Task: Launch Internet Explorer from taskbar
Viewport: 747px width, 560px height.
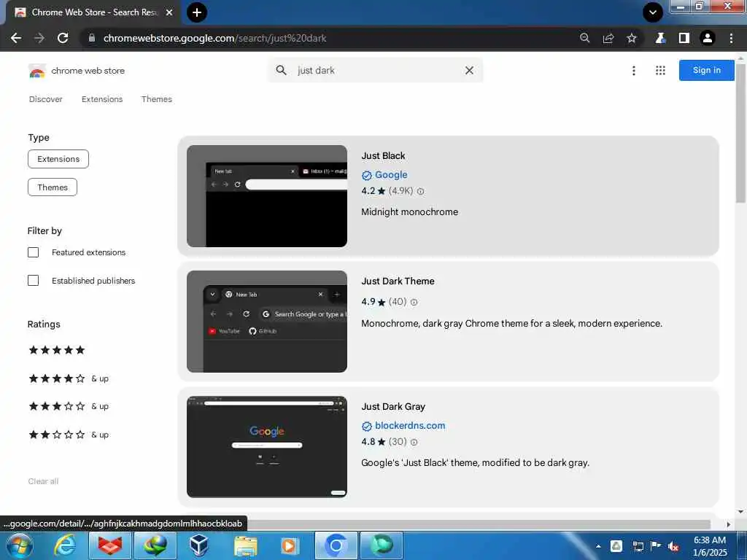Action: 65,545
